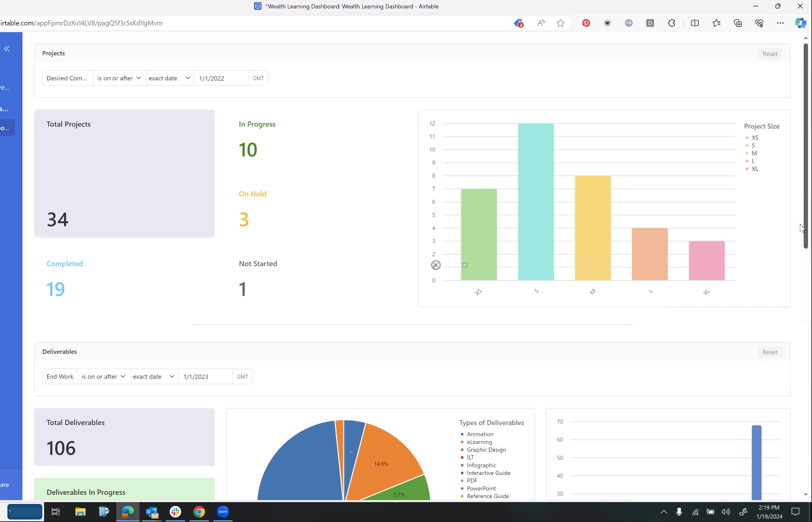This screenshot has height=522, width=812.
Task: Click the page vertical scrollbar thumb
Action: coord(806,145)
